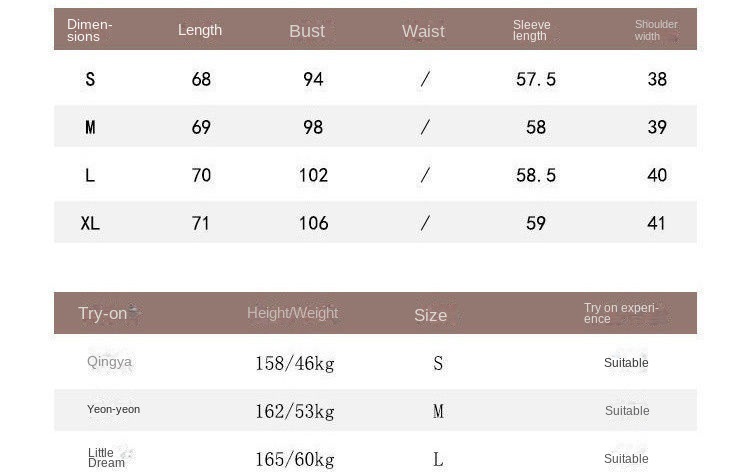The width and height of the screenshot is (750, 472).
Task: Select the L size row label
Action: tap(90, 175)
